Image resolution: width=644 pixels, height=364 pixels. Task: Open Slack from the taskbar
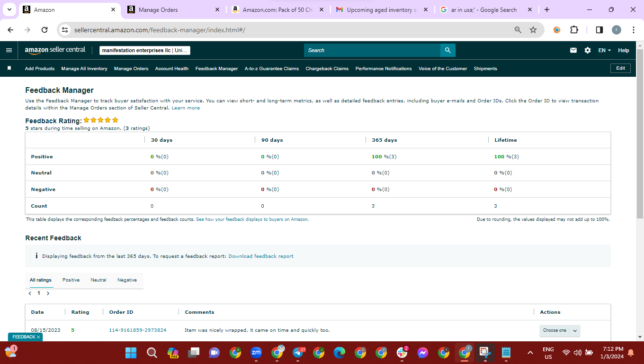(402, 353)
